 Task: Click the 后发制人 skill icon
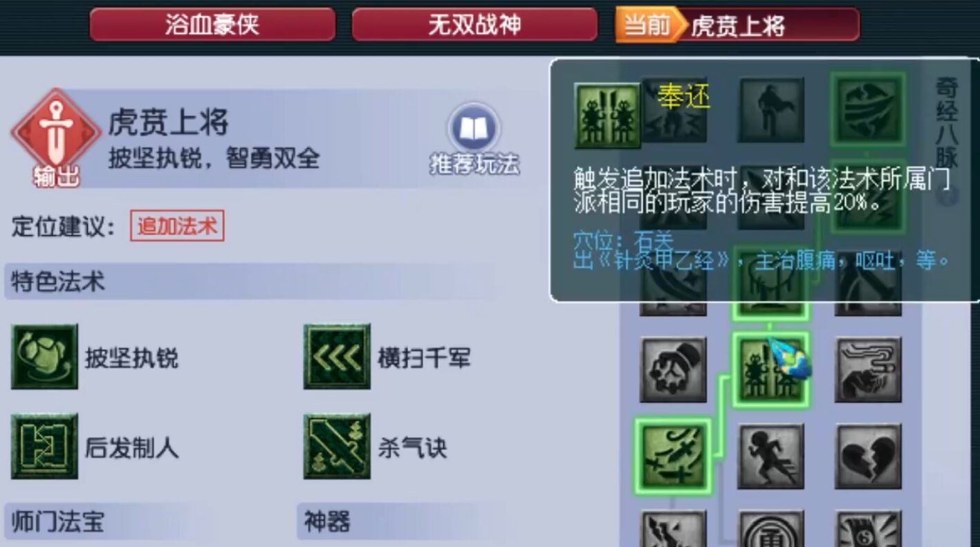click(44, 447)
